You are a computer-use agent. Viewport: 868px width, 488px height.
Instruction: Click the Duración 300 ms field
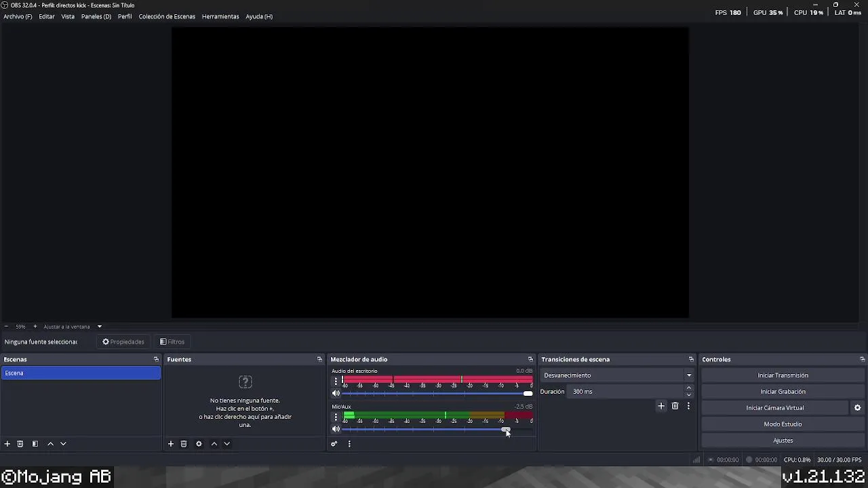point(627,392)
